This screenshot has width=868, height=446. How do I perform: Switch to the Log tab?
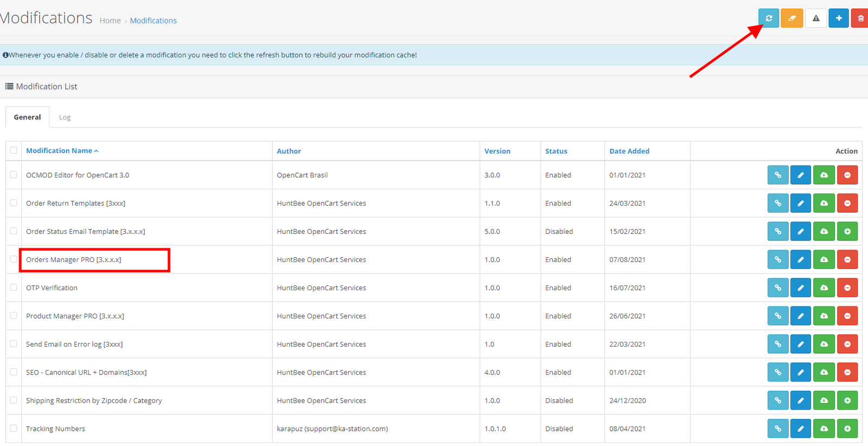coord(65,117)
